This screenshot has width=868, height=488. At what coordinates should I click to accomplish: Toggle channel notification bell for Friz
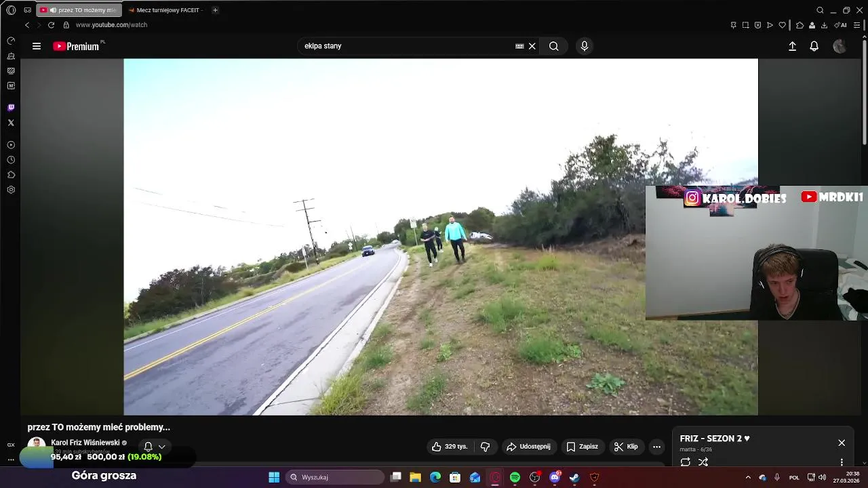pyautogui.click(x=148, y=447)
